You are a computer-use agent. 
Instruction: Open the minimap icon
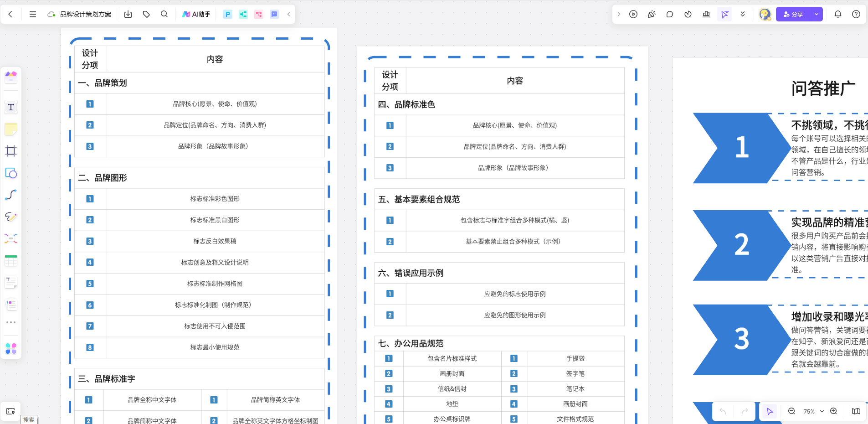(856, 411)
